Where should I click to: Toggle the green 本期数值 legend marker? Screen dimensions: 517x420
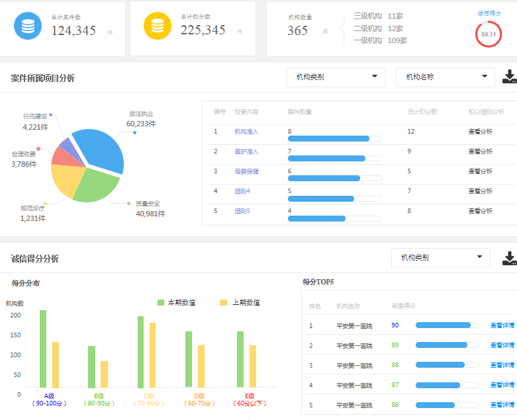(x=161, y=302)
